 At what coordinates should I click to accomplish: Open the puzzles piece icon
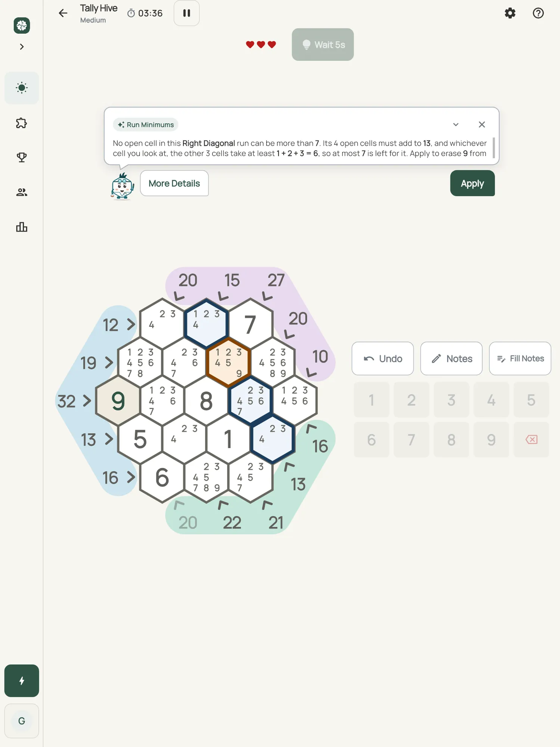pos(22,123)
